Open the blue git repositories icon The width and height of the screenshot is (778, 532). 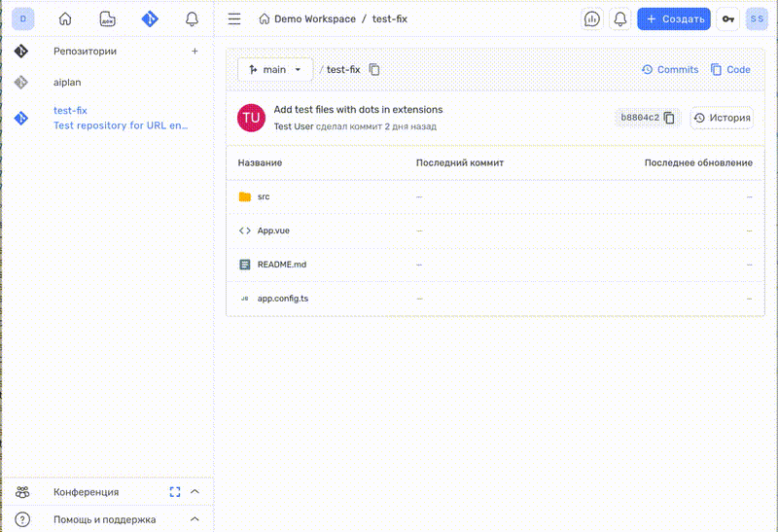click(x=150, y=18)
